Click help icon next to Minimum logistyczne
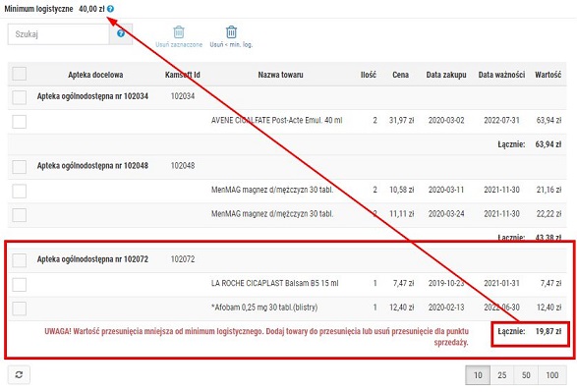The image size is (577, 392). (x=110, y=9)
